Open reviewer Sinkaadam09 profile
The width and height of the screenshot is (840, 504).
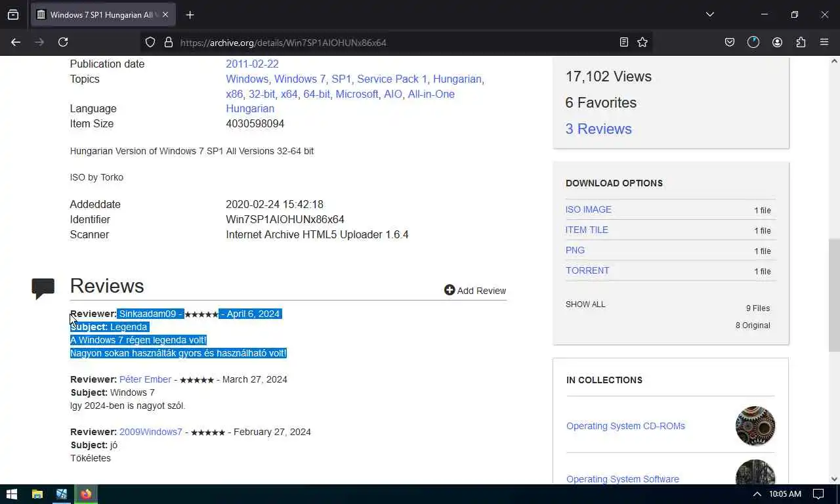[x=148, y=314]
